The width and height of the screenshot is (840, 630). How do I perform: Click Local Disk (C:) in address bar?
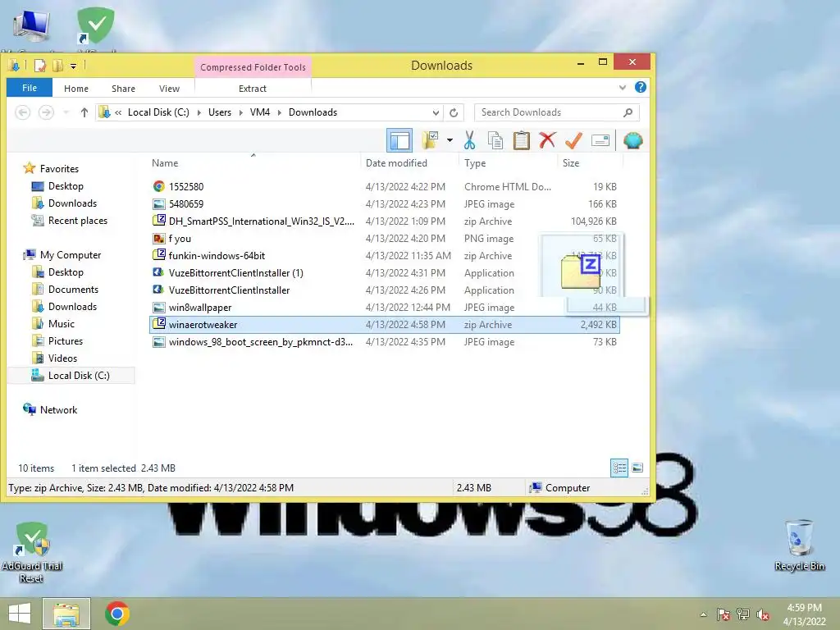click(x=158, y=112)
